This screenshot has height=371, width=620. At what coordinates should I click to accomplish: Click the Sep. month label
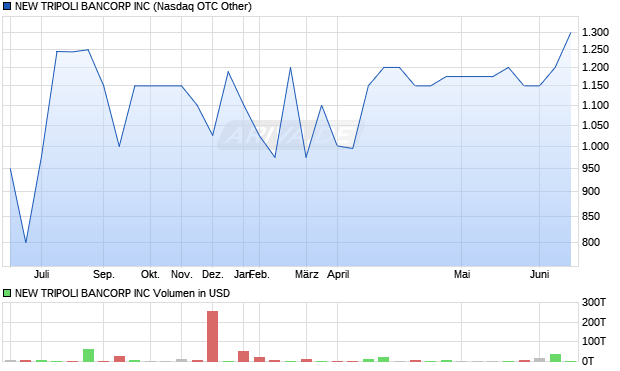[x=104, y=274]
